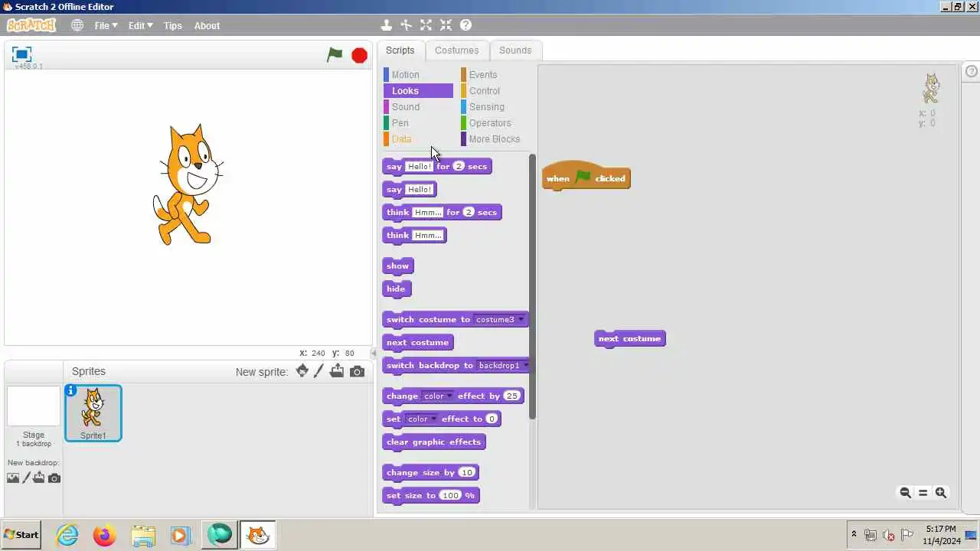Select the Delete scissors tool in toolbar
The width and height of the screenshot is (980, 551).
pos(406,25)
